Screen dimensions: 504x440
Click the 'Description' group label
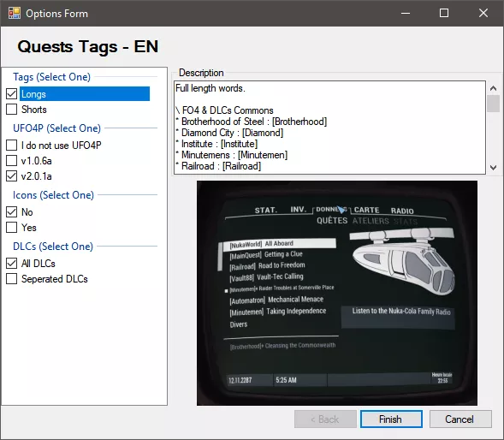201,73
